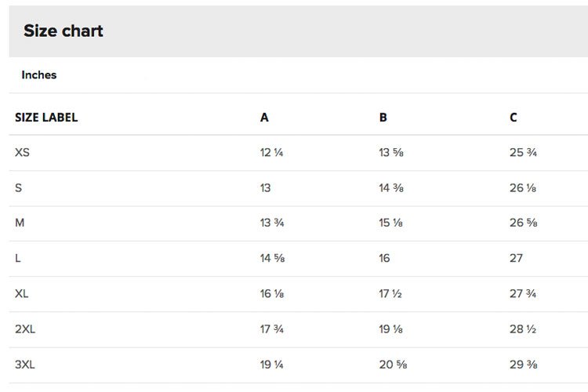Select the L size row label
The width and height of the screenshot is (588, 392).
[x=17, y=258]
